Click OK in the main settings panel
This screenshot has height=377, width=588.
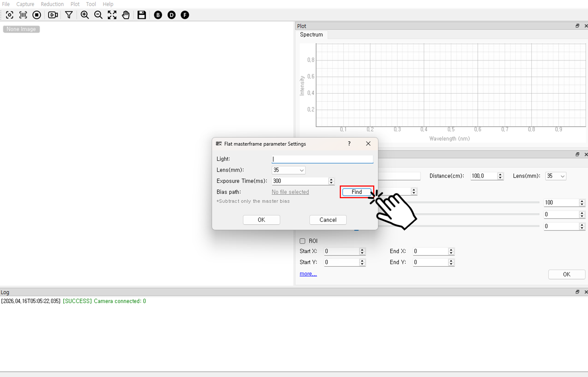(567, 274)
